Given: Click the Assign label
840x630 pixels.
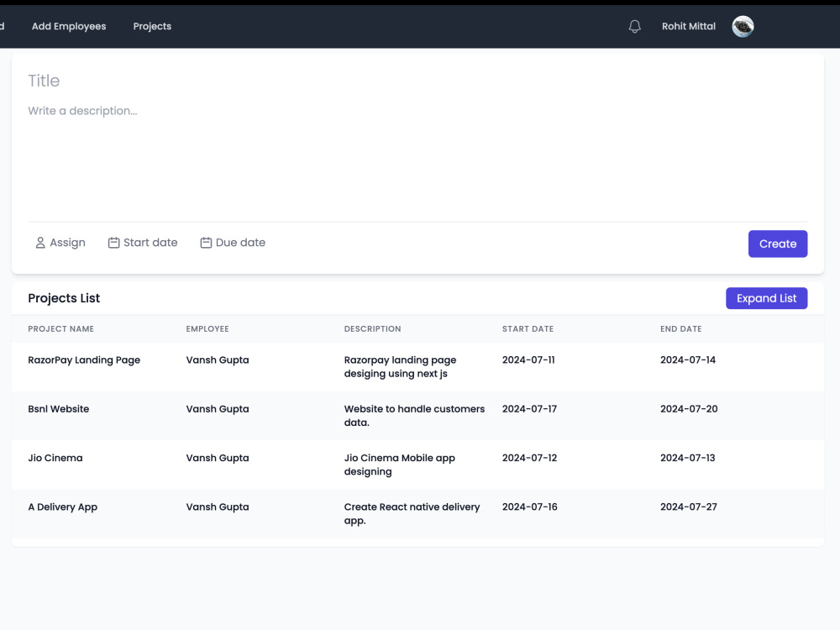Looking at the screenshot, I should 67,243.
